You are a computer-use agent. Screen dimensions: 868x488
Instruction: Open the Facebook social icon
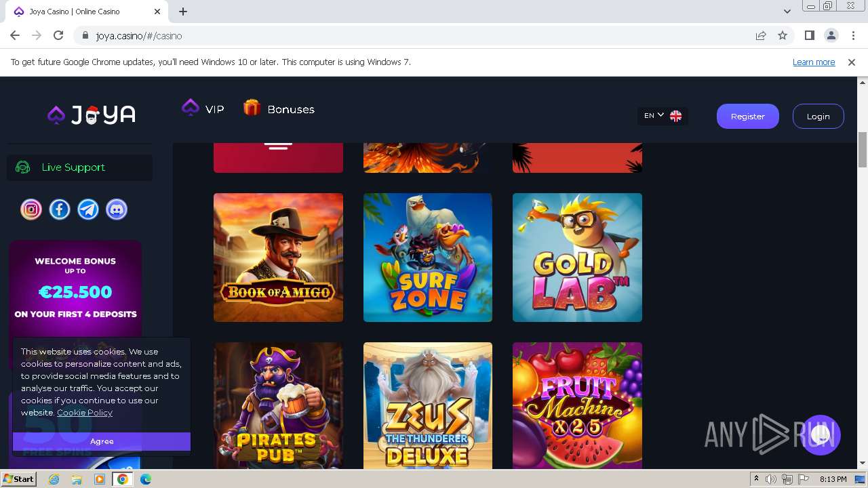coord(60,209)
